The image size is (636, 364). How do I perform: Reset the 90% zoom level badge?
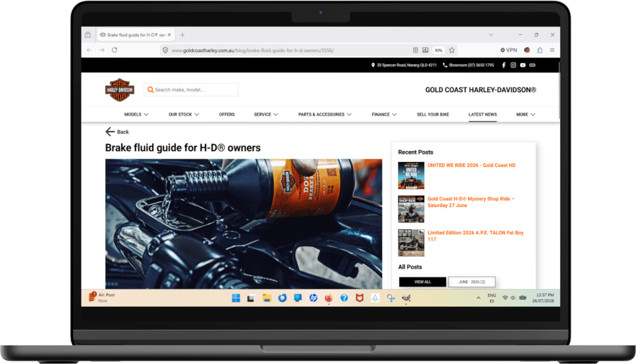click(x=438, y=50)
